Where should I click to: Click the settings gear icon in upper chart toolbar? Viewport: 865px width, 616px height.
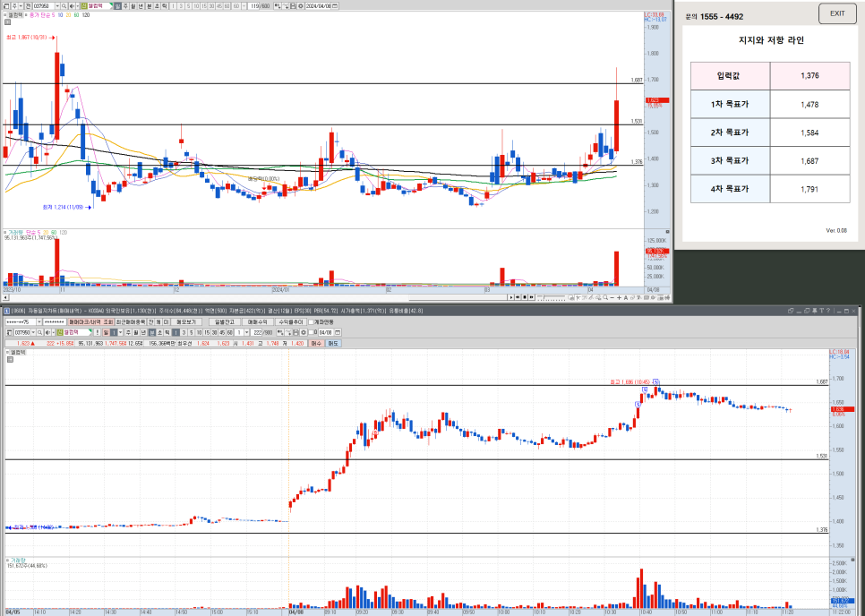(x=301, y=6)
